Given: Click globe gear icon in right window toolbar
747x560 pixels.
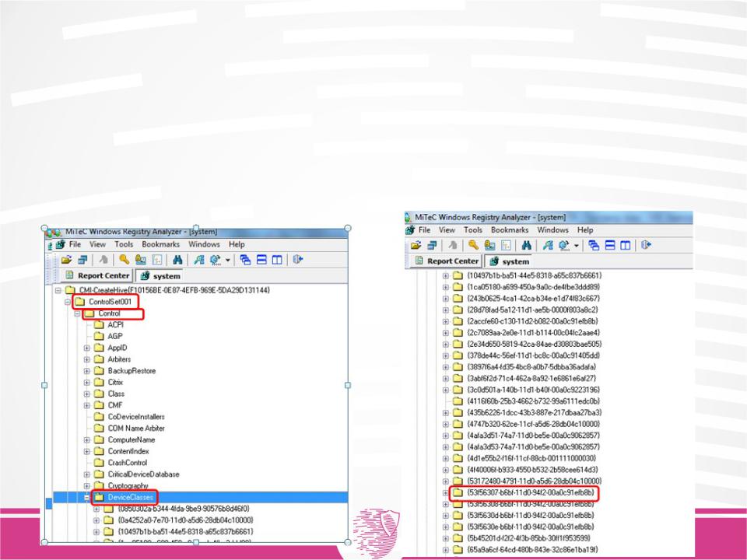Looking at the screenshot, I should [564, 245].
